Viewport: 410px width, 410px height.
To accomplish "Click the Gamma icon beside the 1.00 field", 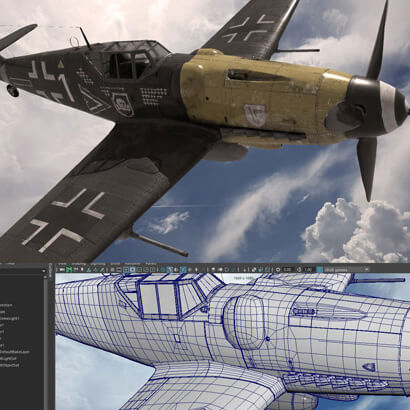I will click(299, 269).
